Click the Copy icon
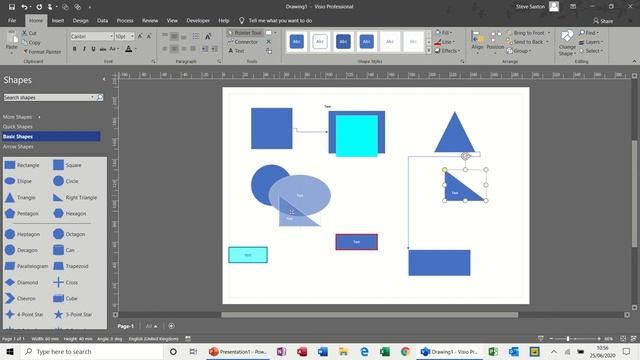The image size is (640, 360). pyautogui.click(x=24, y=42)
